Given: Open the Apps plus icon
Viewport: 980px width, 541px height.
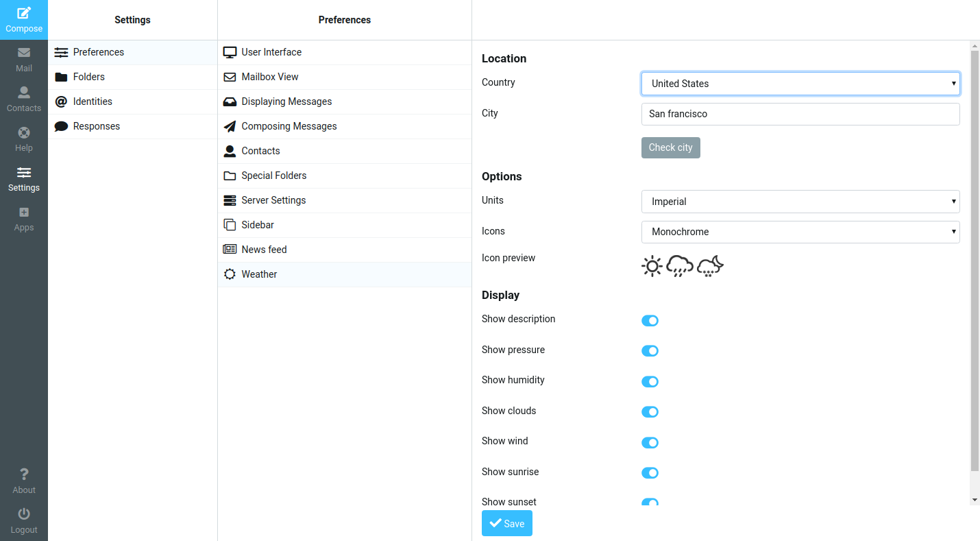Looking at the screenshot, I should tap(24, 213).
